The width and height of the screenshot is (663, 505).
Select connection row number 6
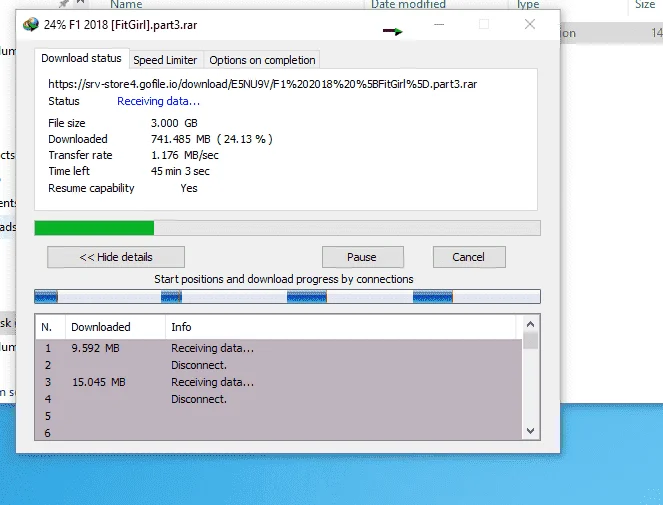click(279, 433)
